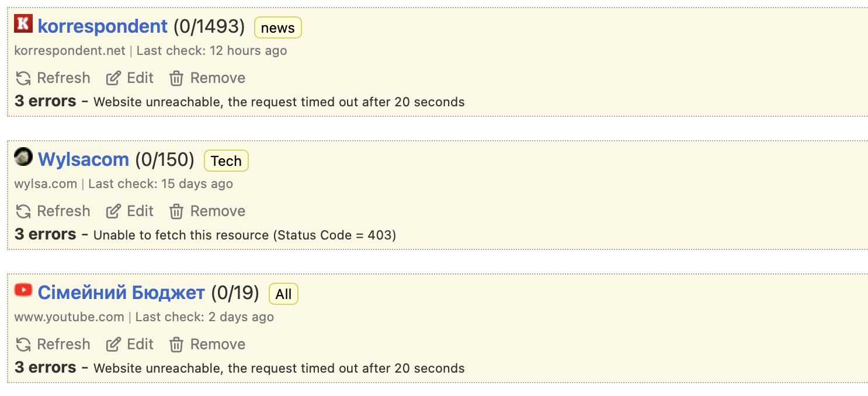Click the Remove trash icon for korrespondent
868x396 pixels.
176,78
